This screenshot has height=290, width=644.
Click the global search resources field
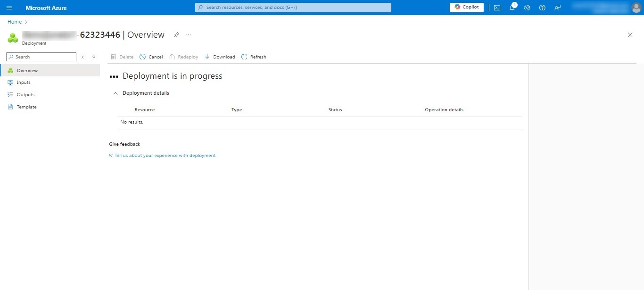click(x=293, y=8)
